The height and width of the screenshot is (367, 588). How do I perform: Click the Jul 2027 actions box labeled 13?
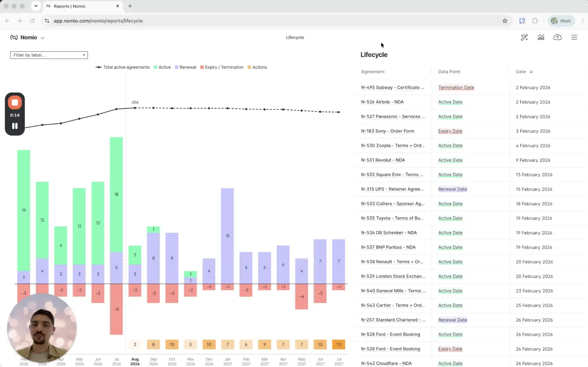(x=338, y=344)
